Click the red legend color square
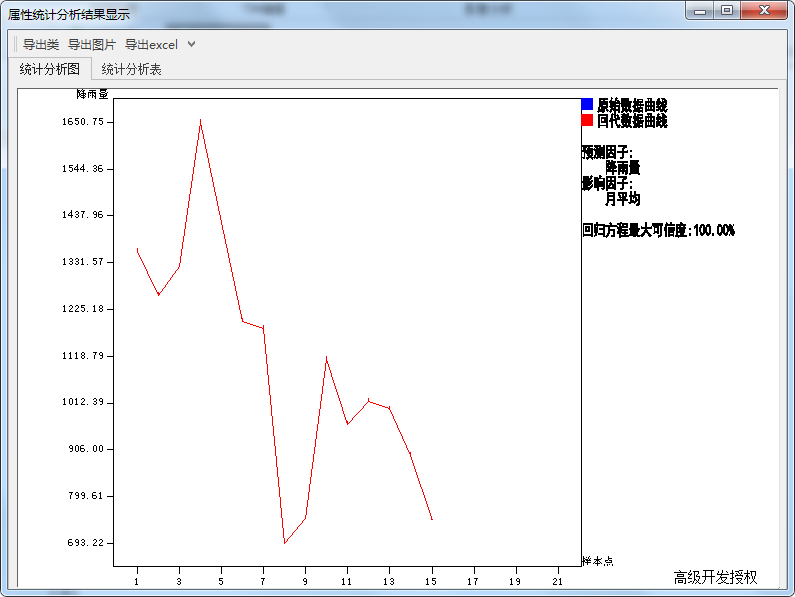 tap(587, 120)
